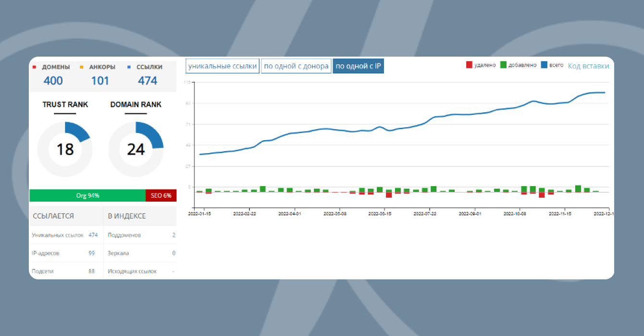Click the anchors count 101

100,81
